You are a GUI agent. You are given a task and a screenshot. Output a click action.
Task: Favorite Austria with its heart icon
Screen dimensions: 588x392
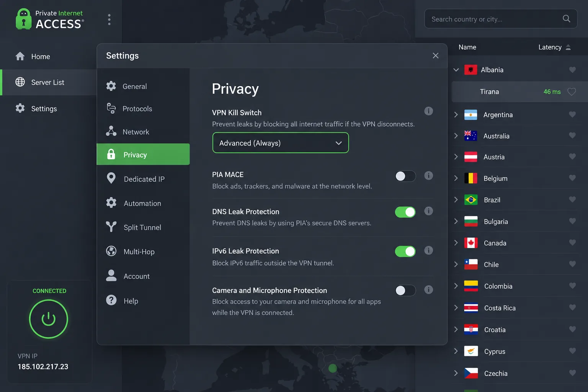(572, 157)
